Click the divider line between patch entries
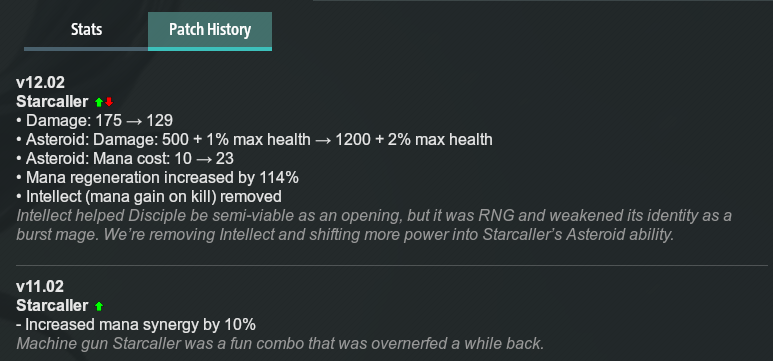The image size is (773, 361). click(392, 265)
